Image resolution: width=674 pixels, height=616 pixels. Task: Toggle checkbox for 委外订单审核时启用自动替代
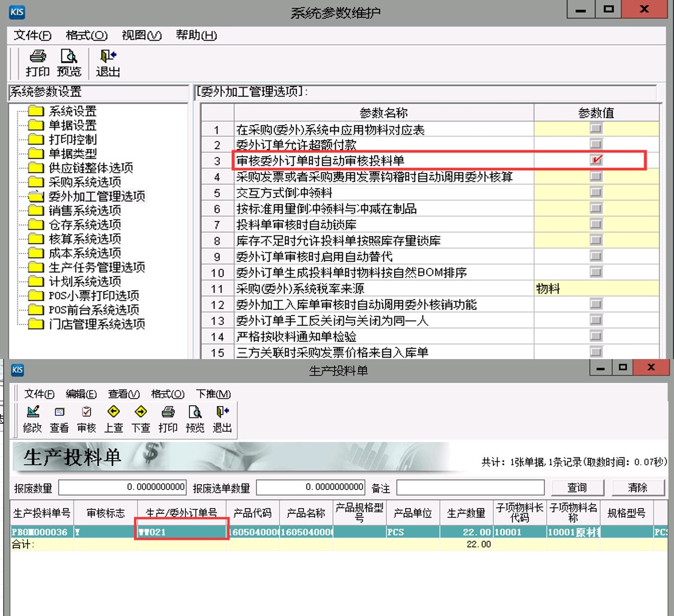tap(596, 256)
